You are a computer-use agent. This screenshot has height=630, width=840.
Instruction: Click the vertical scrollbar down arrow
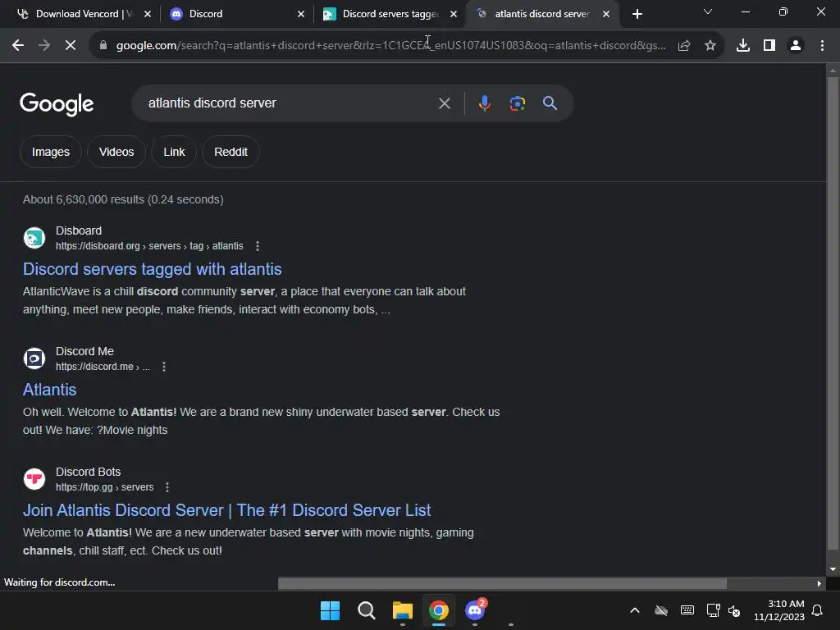click(x=833, y=569)
